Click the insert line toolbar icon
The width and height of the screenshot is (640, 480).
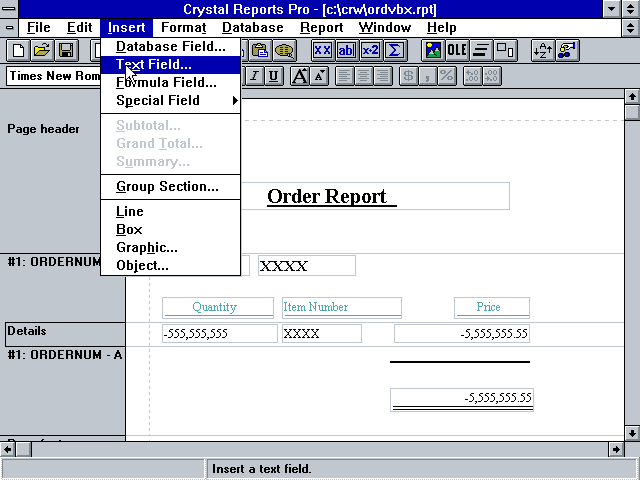481,51
